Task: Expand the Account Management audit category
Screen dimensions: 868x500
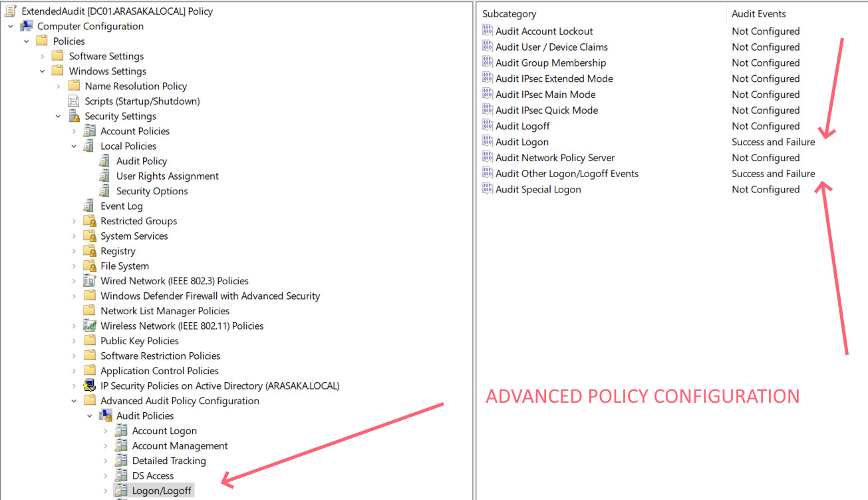Action: [105, 446]
